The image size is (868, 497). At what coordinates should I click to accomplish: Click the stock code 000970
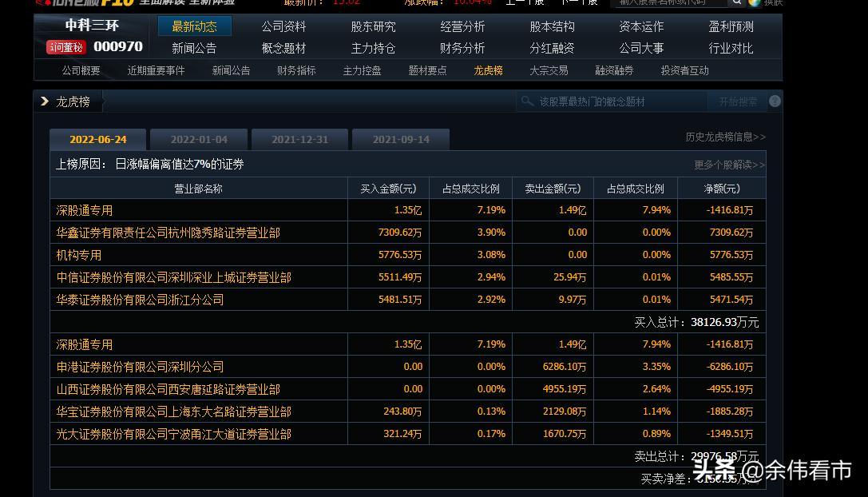pyautogui.click(x=118, y=47)
